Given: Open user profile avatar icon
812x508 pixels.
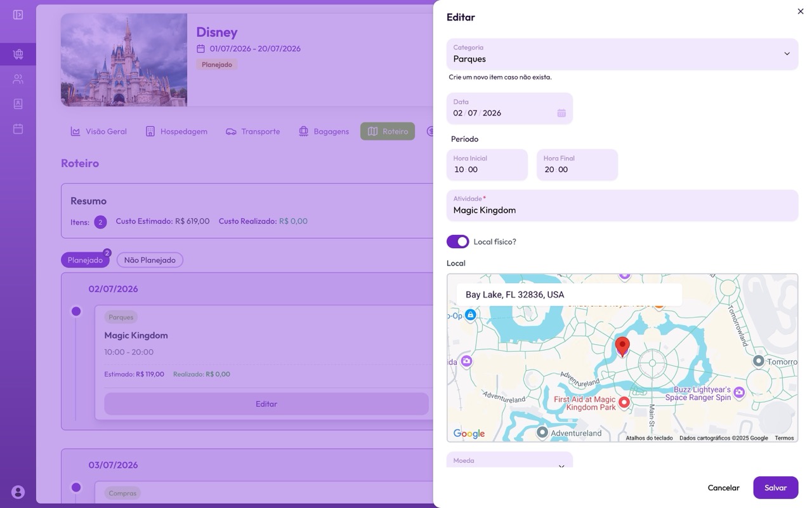Looking at the screenshot, I should (18, 491).
